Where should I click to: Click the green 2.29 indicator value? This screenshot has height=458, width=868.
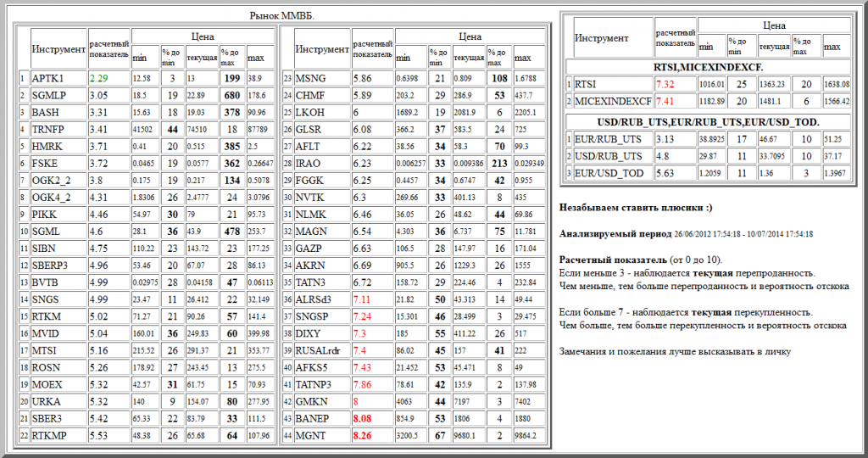[99, 78]
